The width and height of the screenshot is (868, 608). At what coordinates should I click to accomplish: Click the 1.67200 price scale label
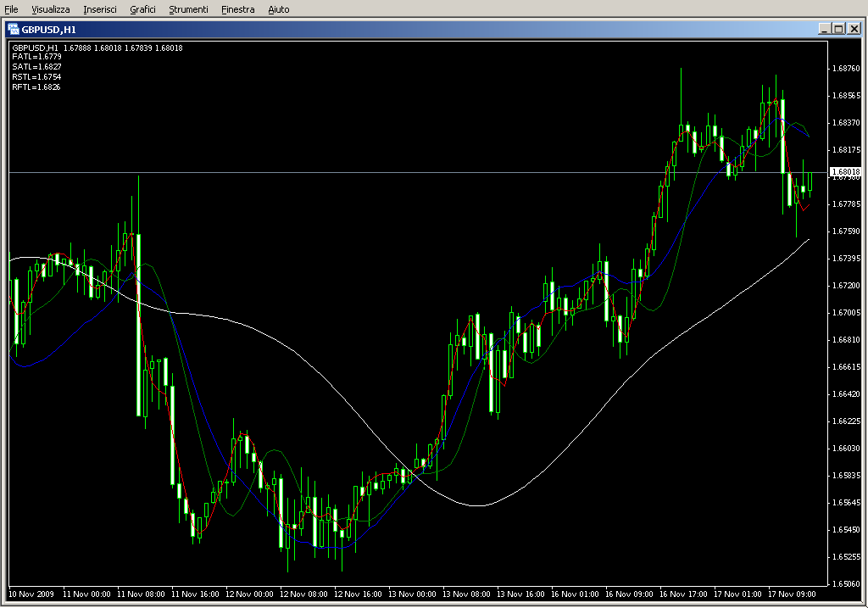coord(847,285)
